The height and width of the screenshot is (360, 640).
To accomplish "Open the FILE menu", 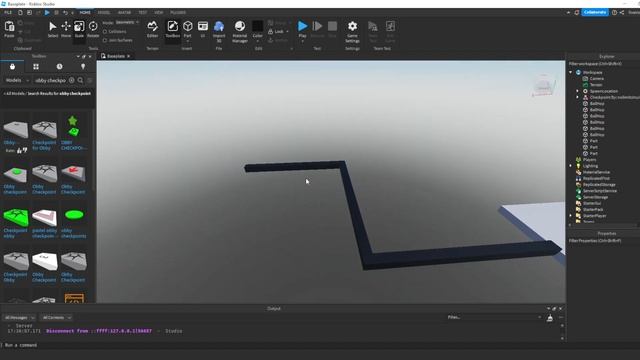I will click(x=8, y=13).
